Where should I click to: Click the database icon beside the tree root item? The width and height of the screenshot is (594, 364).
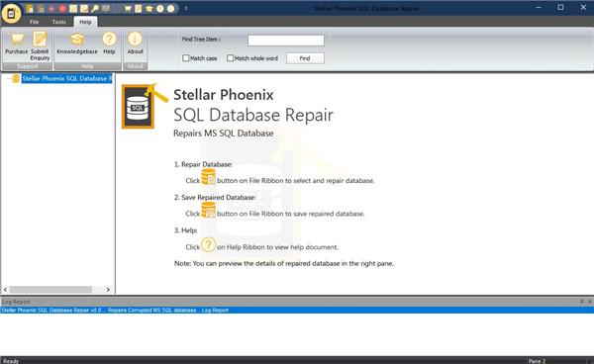coord(16,79)
